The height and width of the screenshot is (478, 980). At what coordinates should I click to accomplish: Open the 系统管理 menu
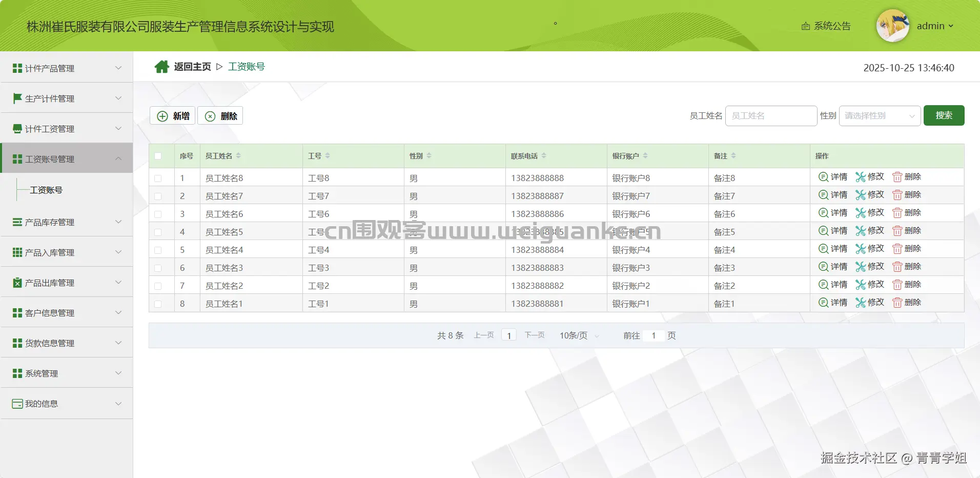coord(67,373)
